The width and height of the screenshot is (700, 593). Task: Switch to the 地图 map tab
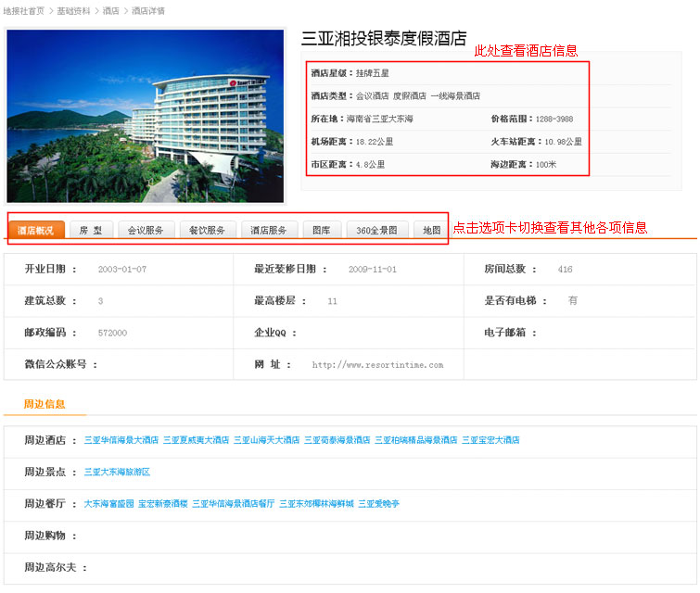[432, 230]
